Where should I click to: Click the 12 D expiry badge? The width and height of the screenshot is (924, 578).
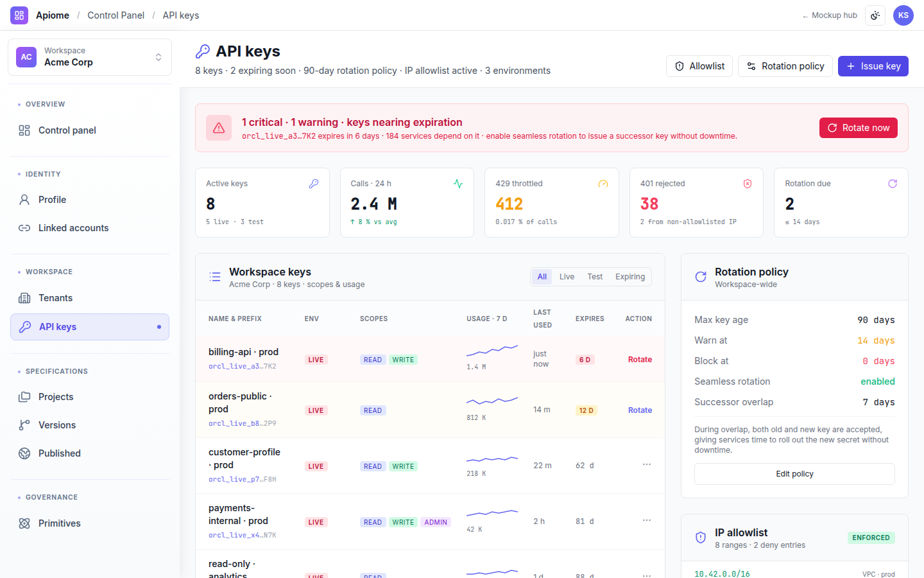pos(586,410)
